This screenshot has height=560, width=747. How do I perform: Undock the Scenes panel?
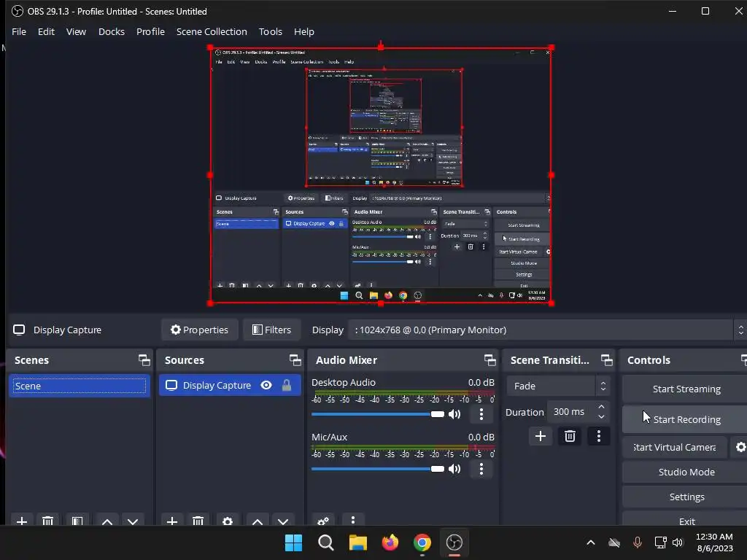tap(144, 360)
